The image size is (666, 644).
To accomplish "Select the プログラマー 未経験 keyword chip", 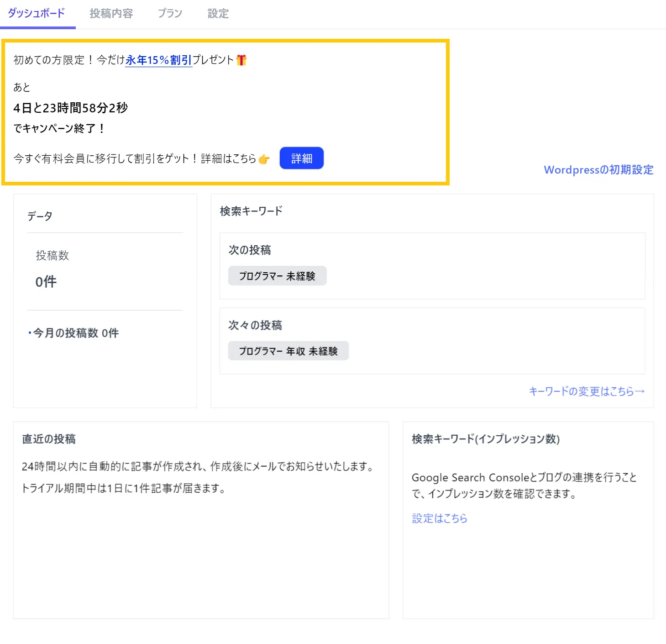I will pos(277,276).
